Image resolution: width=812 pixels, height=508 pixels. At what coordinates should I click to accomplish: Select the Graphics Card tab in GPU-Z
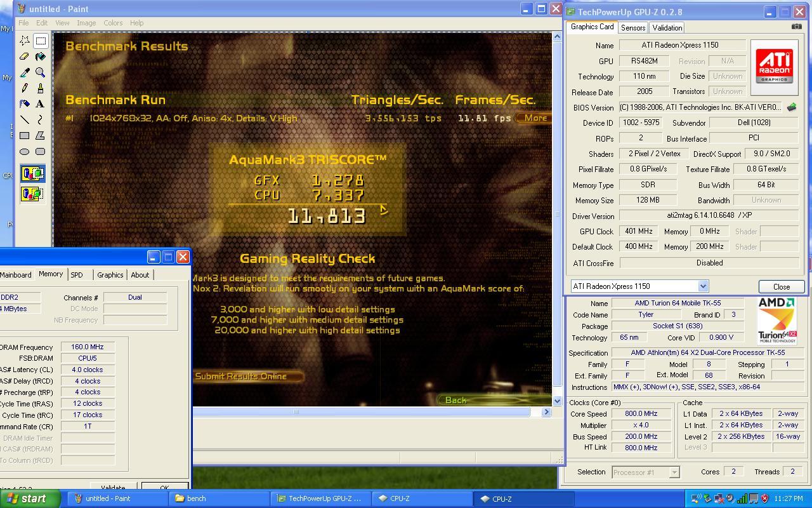592,27
